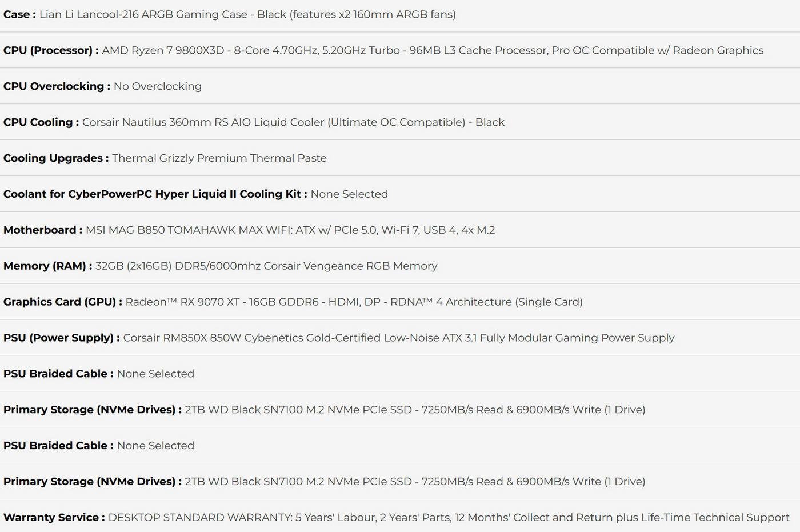Viewport: 800px width, 532px height.
Task: Click the Radeon RX 9070 XT description
Action: click(354, 302)
